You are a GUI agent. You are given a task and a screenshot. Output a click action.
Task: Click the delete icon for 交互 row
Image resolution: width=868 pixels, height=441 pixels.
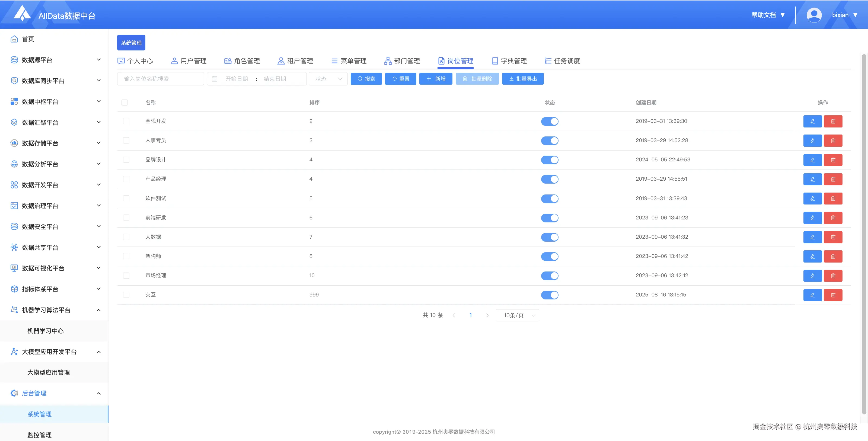coord(833,295)
